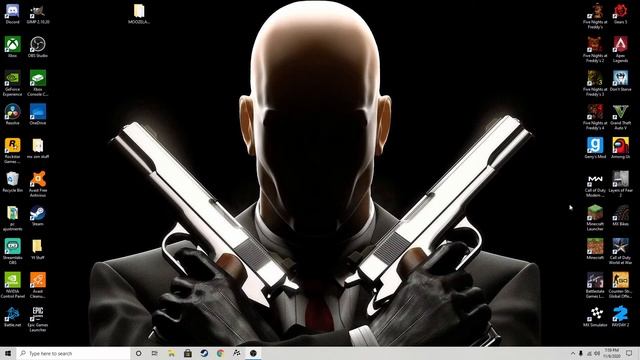This screenshot has height=360, width=640.
Task: Select the Grand Theft Auto V icon
Action: pos(620,116)
